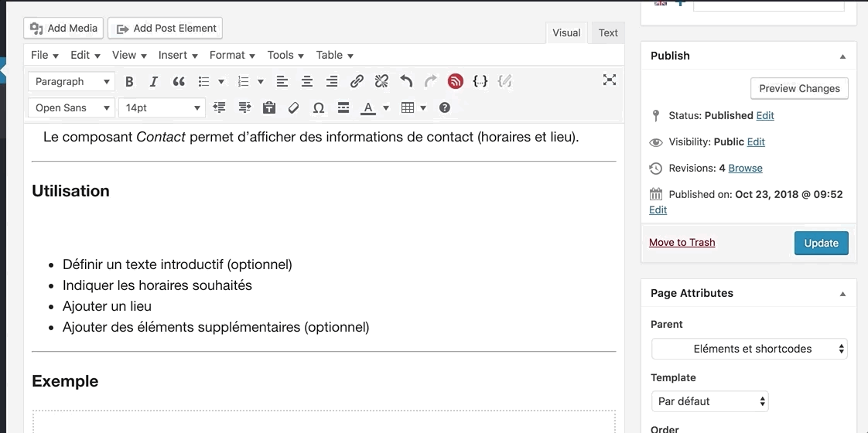Open the Insert menu
Screen dimensions: 868x433
(x=178, y=55)
